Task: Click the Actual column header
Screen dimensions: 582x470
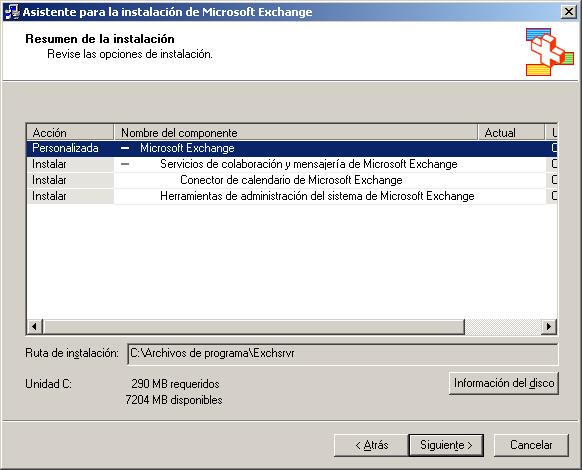Action: pos(511,132)
